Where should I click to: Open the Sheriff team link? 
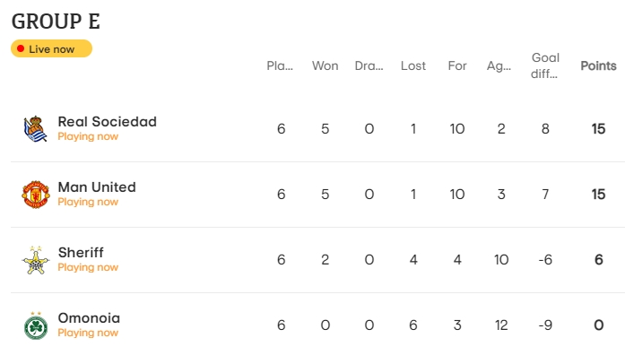coord(81,252)
